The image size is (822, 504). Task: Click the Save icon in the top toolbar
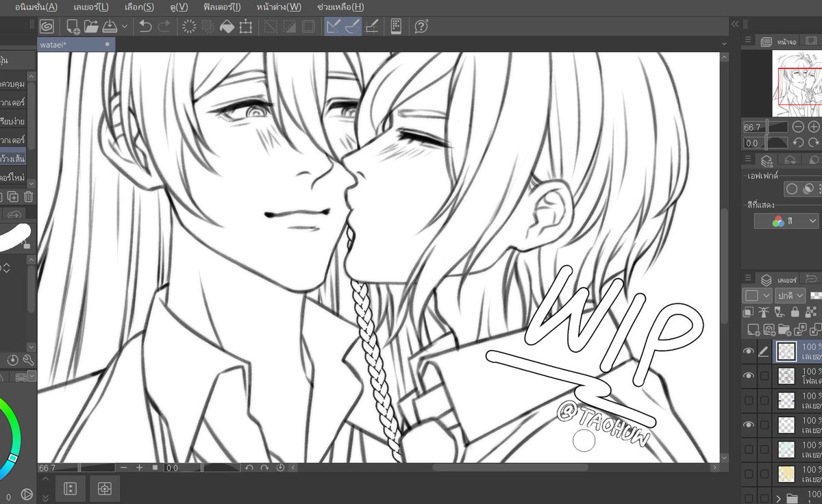(109, 27)
